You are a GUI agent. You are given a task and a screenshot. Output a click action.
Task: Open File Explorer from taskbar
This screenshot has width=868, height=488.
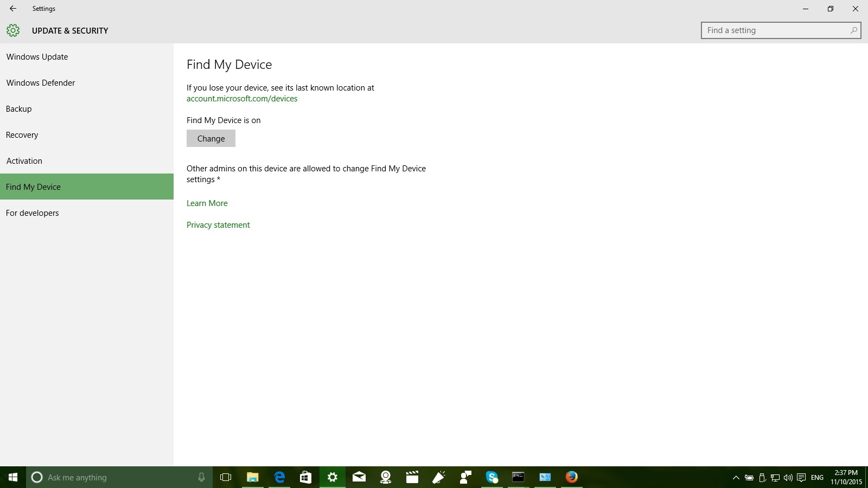pyautogui.click(x=252, y=477)
